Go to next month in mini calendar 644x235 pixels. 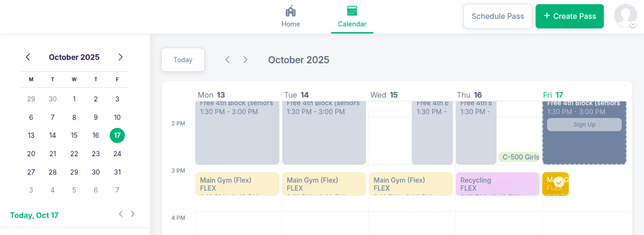[120, 57]
